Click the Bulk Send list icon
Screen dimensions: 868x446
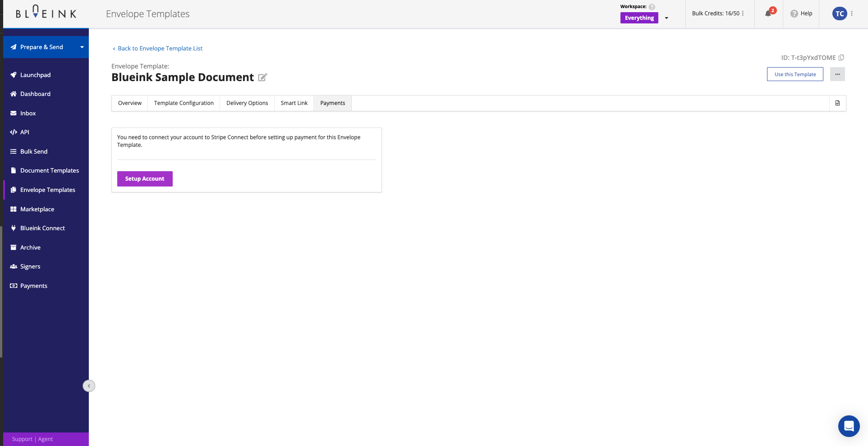[14, 151]
